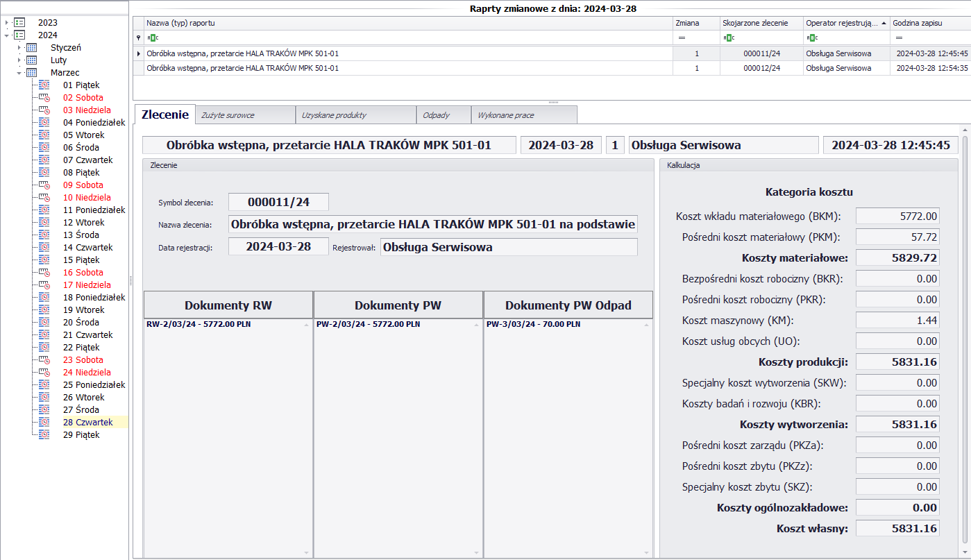
Task: Click the icon next to 04 Poniedziałek
Action: click(x=44, y=123)
